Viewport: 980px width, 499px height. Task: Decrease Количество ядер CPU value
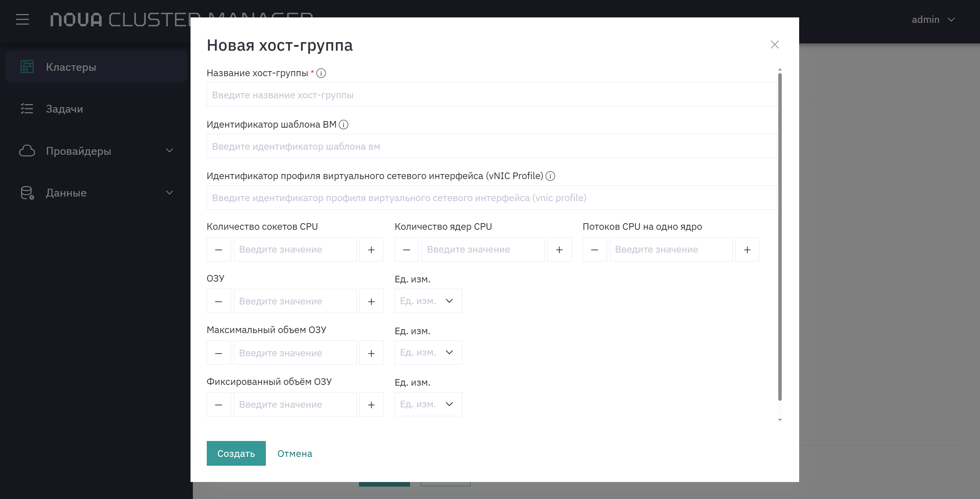(407, 249)
